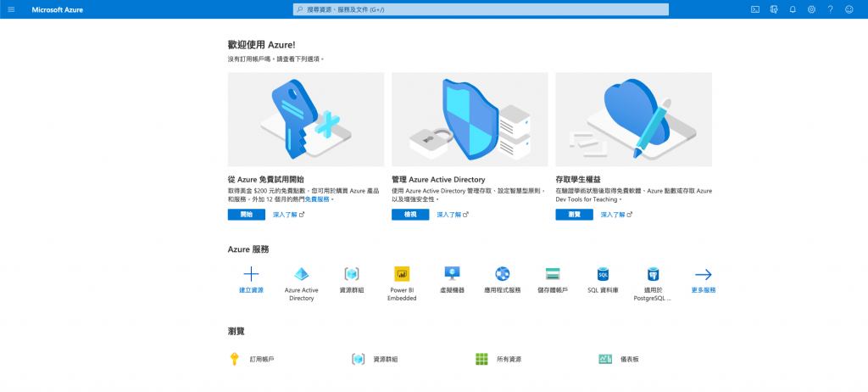Click the 更多服務 arrow icon
868x392 pixels.
[704, 274]
